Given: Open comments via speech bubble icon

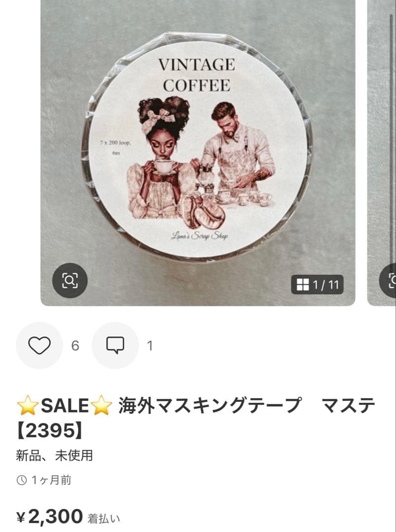Looking at the screenshot, I should coord(115,345).
